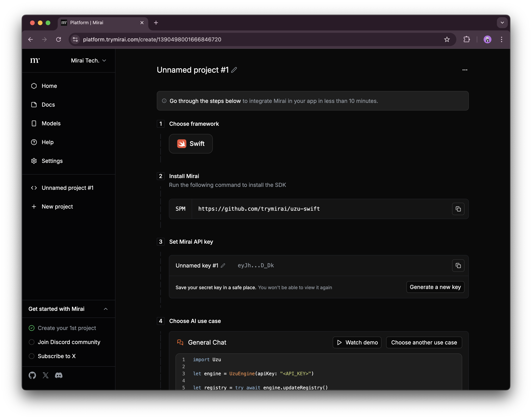
Task: Edit the project name with the pencil icon
Action: 234,70
